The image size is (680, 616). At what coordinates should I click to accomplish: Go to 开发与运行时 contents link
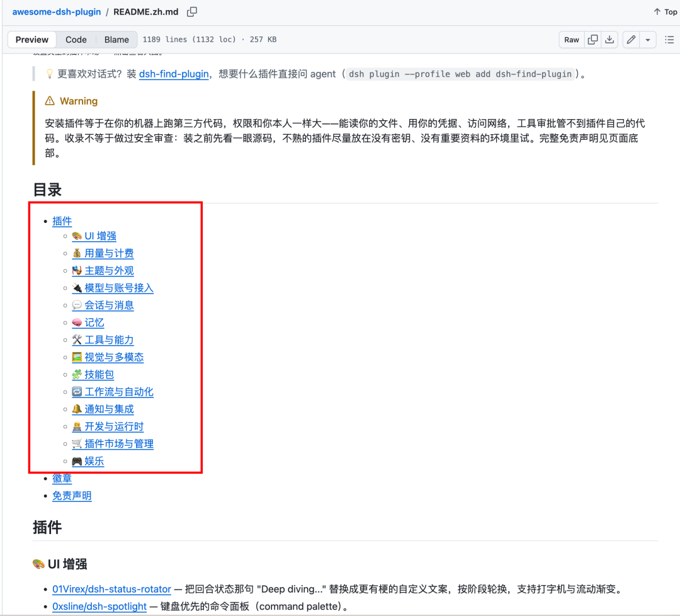pyautogui.click(x=108, y=427)
